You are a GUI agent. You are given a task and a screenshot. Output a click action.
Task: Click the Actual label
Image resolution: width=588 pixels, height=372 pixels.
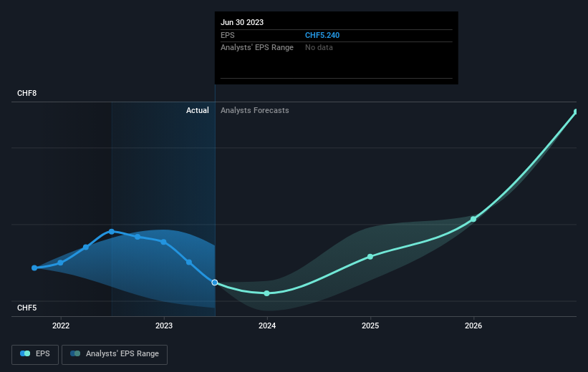click(x=198, y=110)
